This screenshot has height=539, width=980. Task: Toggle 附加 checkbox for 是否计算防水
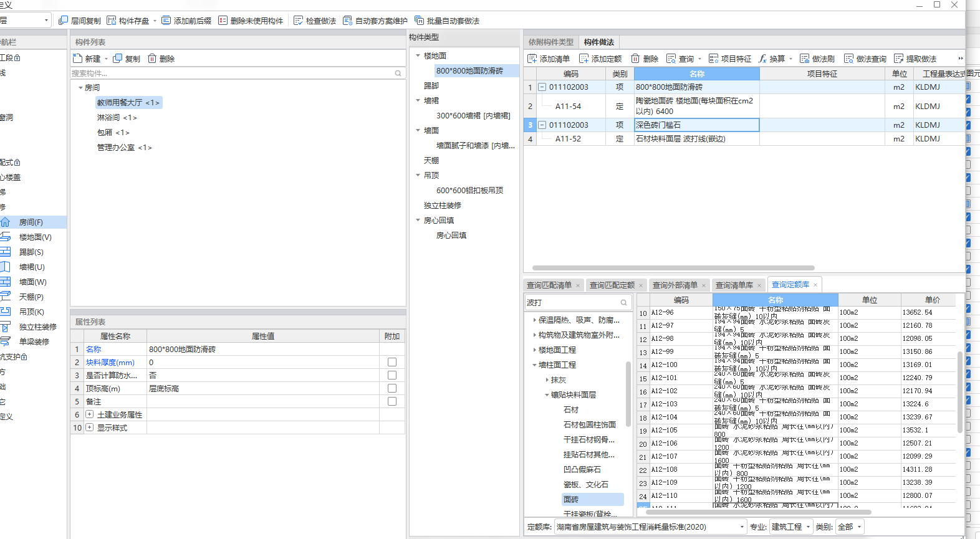point(392,375)
